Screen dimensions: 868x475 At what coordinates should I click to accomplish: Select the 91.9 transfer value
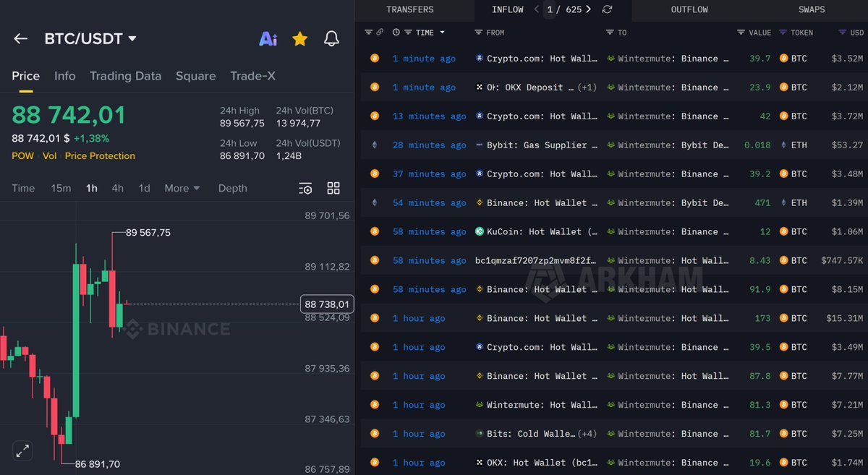click(759, 289)
